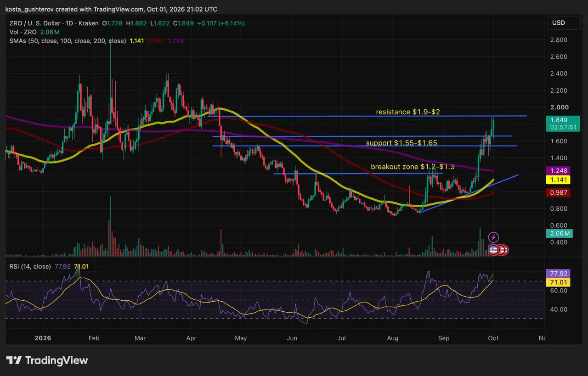The image size is (588, 376).
Task: Click the green 1.849 current price label
Action: [558, 120]
